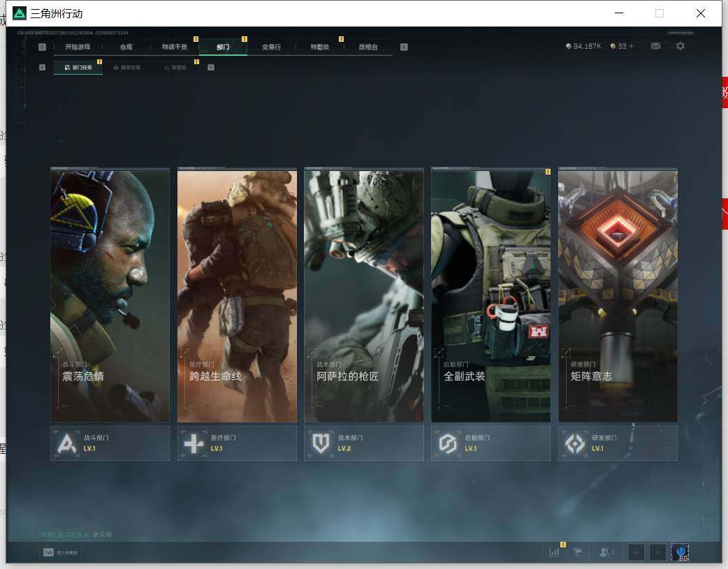
Task: Click the 后勤部门 LV.1 level panel text
Action: (476, 443)
